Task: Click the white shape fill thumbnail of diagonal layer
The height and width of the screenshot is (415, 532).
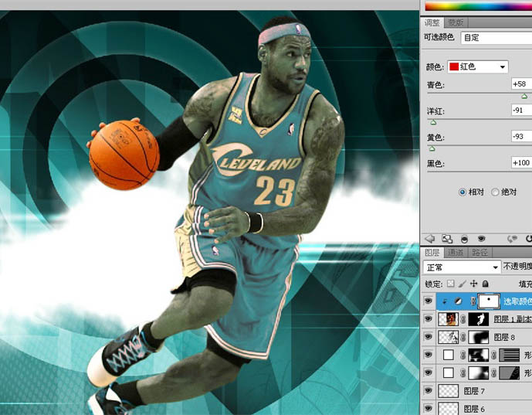Action: tap(449, 373)
